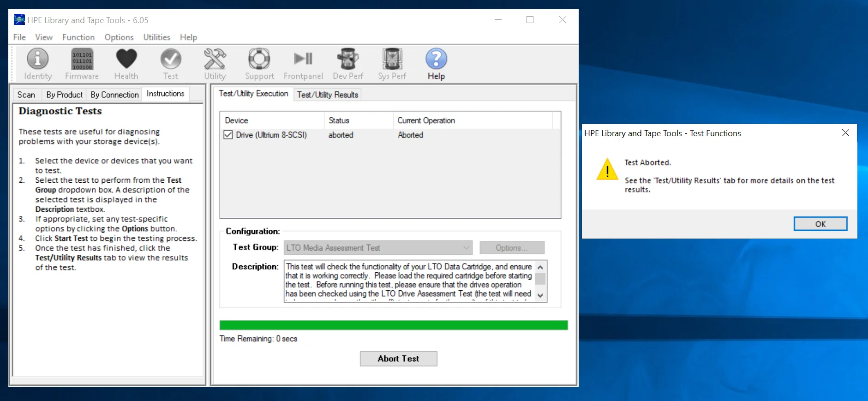
Task: Click the description scrollbar thumb
Action: pyautogui.click(x=540, y=279)
